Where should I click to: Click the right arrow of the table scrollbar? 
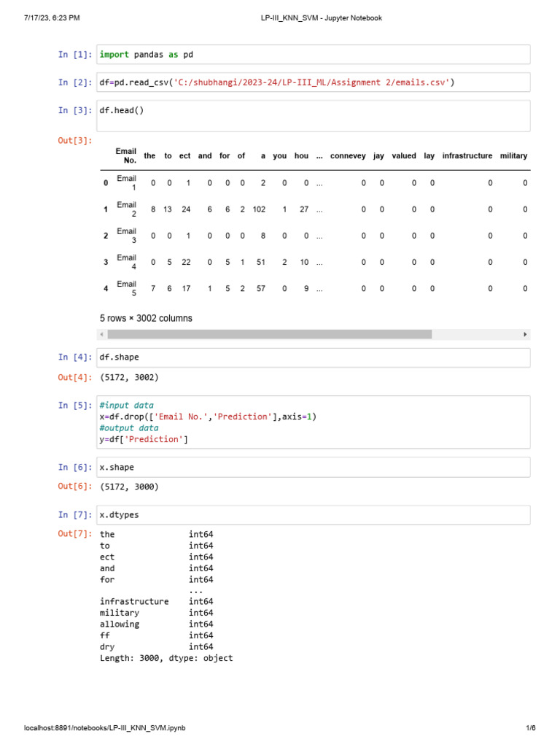(x=525, y=334)
